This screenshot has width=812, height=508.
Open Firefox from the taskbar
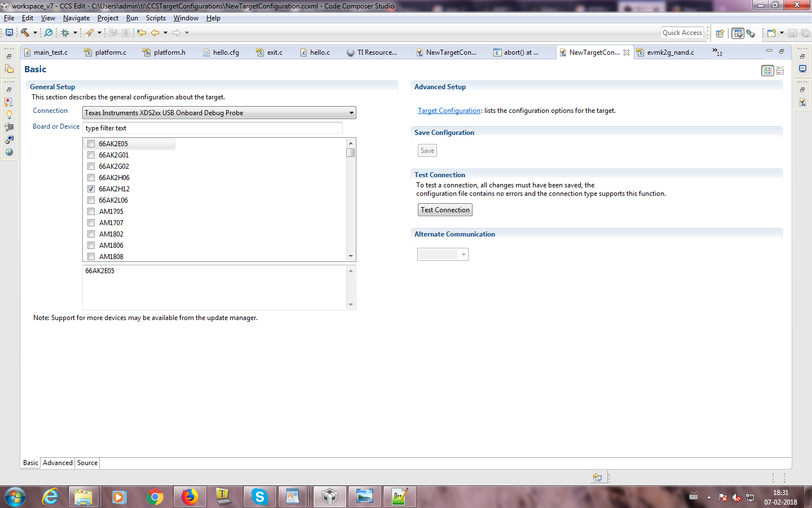click(x=189, y=497)
